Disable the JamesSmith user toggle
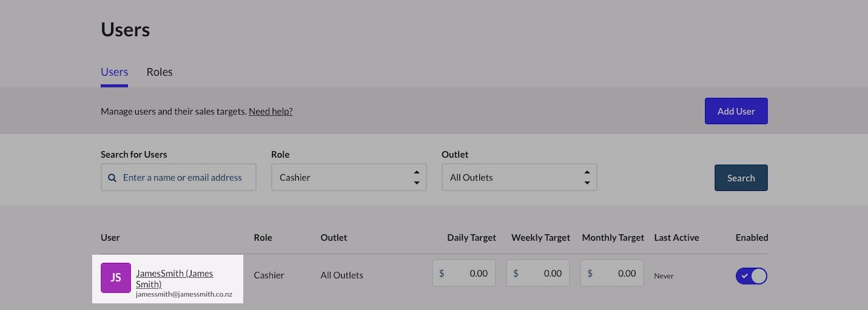The height and width of the screenshot is (310, 868). coord(751,276)
